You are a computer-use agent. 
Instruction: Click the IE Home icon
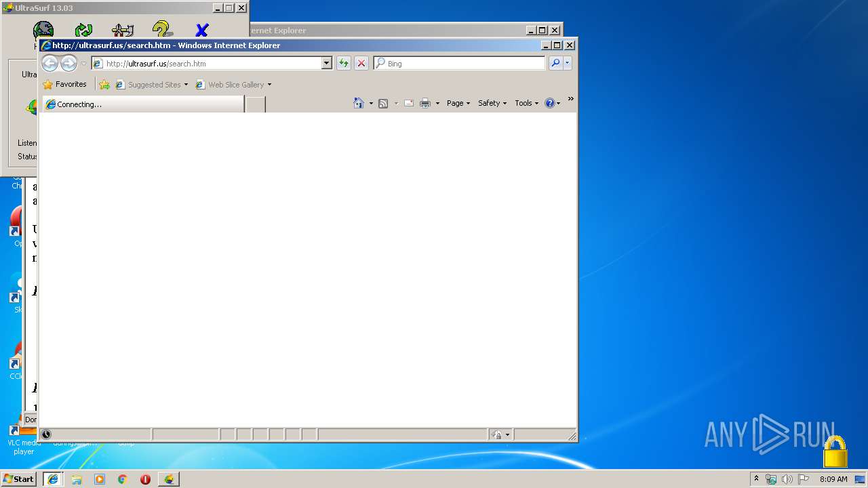tap(359, 103)
